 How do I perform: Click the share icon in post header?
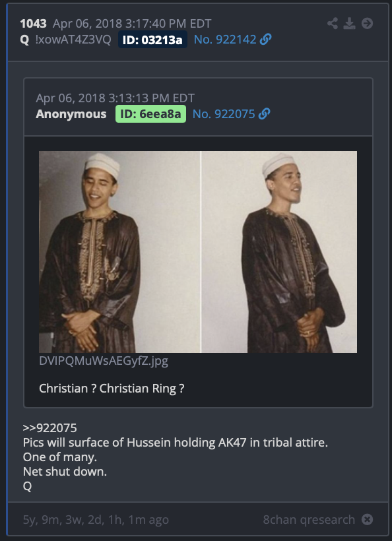[333, 24]
